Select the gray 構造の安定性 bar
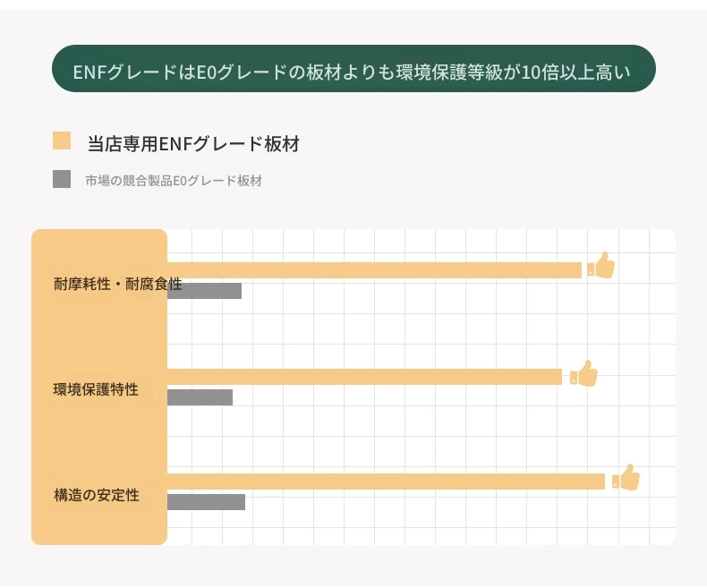This screenshot has height=588, width=707. click(206, 502)
